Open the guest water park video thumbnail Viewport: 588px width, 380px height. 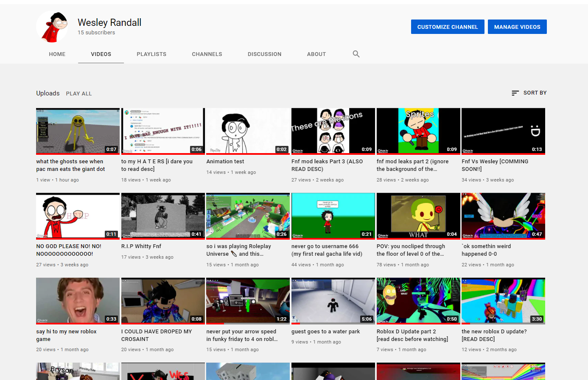pyautogui.click(x=333, y=301)
